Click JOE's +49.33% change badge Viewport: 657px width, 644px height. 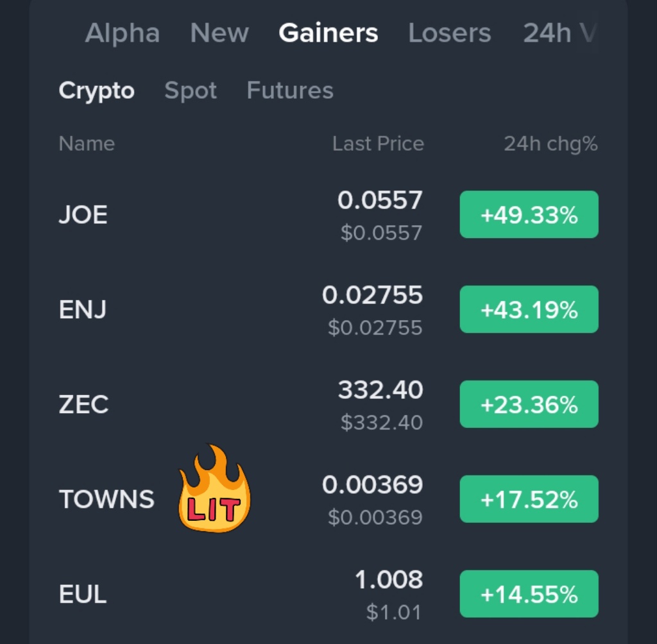click(529, 215)
